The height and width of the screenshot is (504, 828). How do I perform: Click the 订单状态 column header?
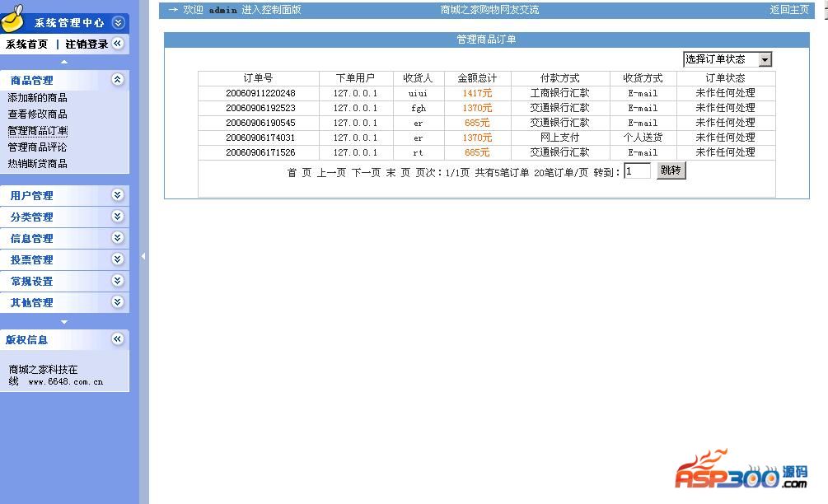[725, 78]
